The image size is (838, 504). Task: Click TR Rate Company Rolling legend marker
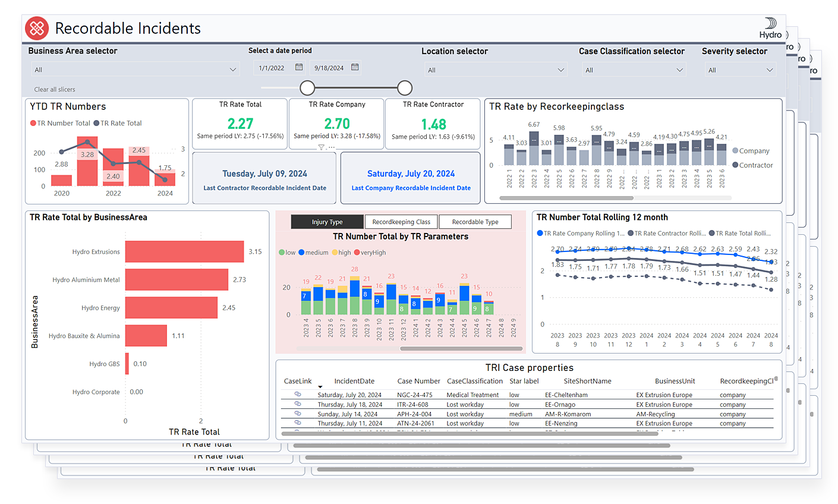point(540,234)
